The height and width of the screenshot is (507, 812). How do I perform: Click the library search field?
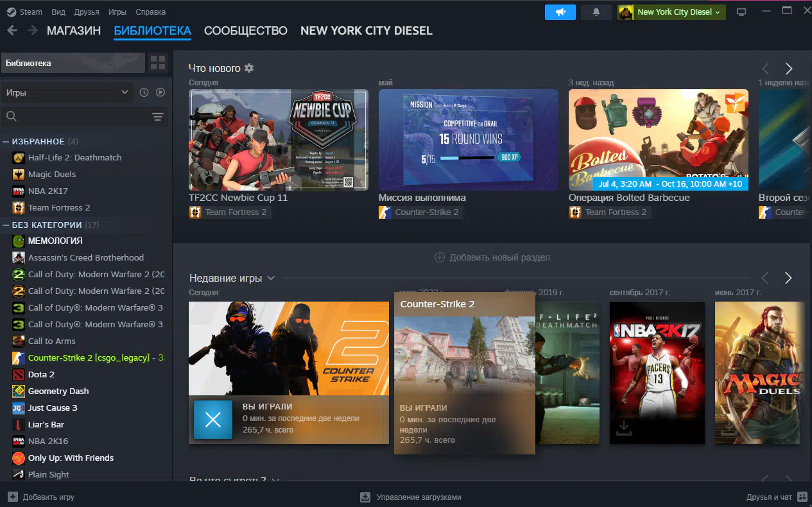point(76,116)
